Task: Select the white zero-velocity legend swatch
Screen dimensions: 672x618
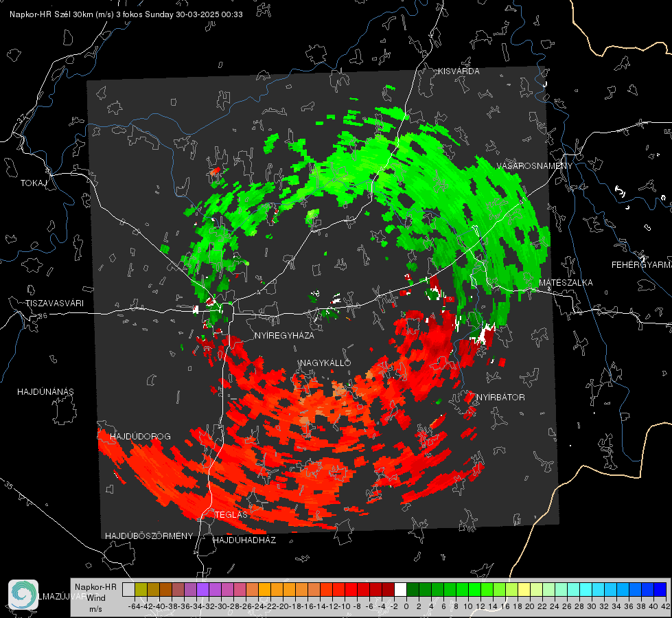Action: 400,590
